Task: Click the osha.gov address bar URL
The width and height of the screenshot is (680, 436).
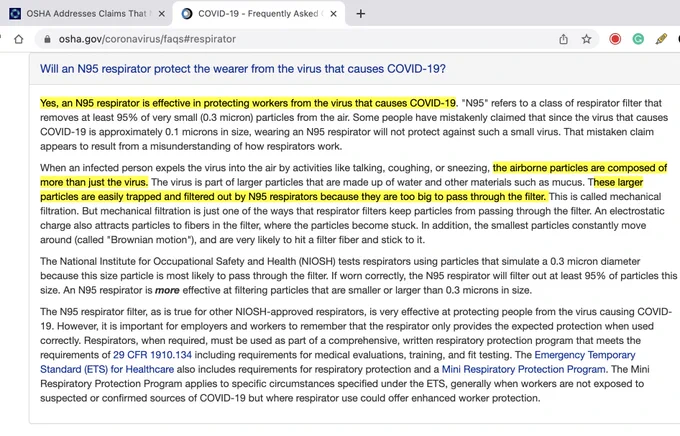Action: 147,39
